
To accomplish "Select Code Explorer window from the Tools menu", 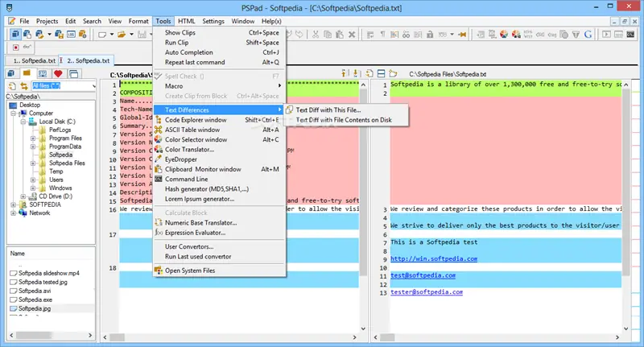I will (219, 120).
